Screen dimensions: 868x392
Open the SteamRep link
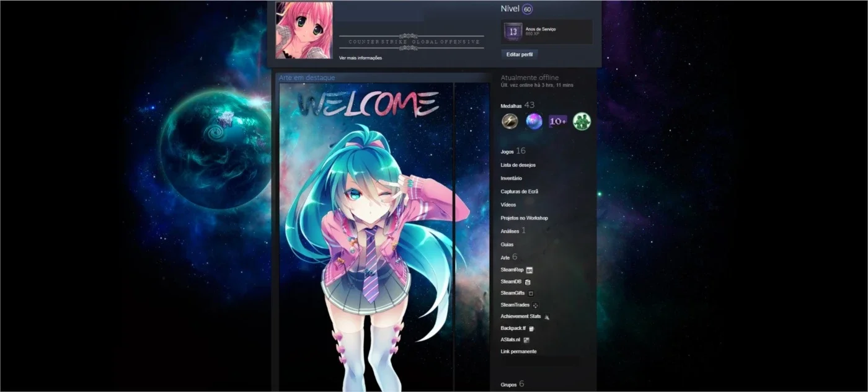pos(512,270)
